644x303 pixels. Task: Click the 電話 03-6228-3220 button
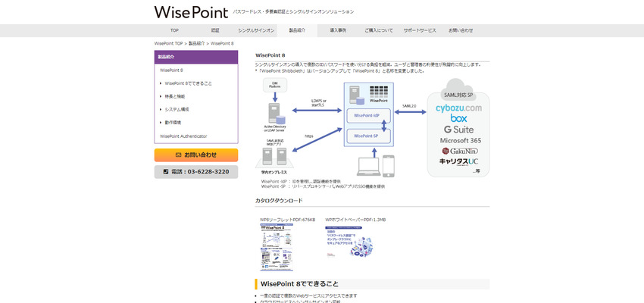click(196, 172)
